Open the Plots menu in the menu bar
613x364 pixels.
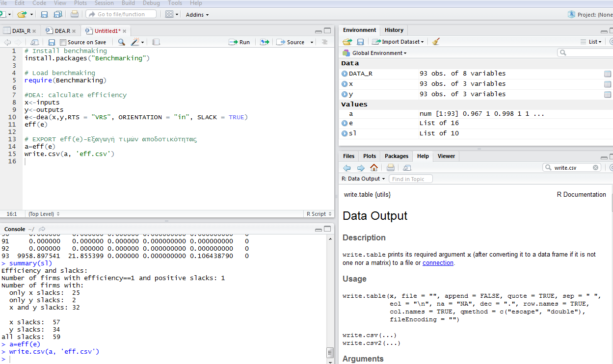(80, 3)
